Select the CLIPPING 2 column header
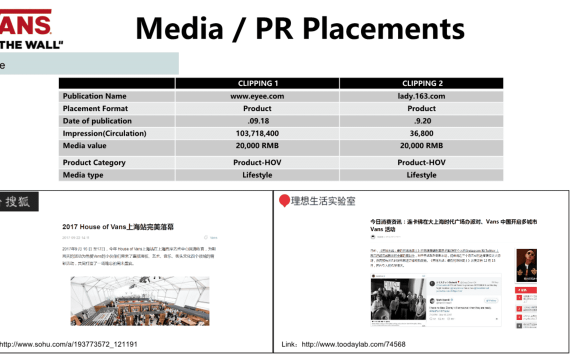 tap(422, 83)
